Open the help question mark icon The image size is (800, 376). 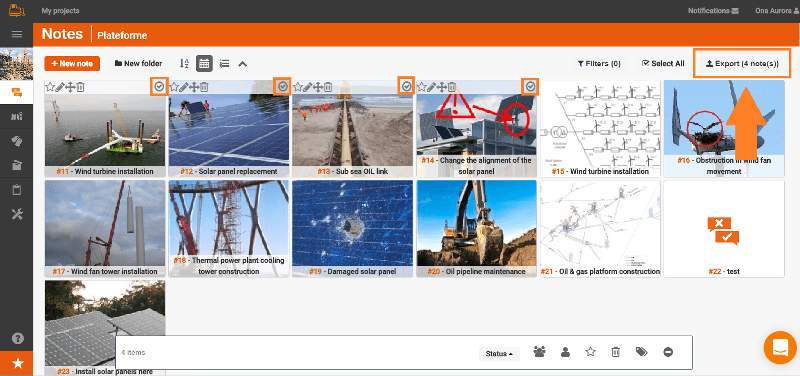click(17, 339)
